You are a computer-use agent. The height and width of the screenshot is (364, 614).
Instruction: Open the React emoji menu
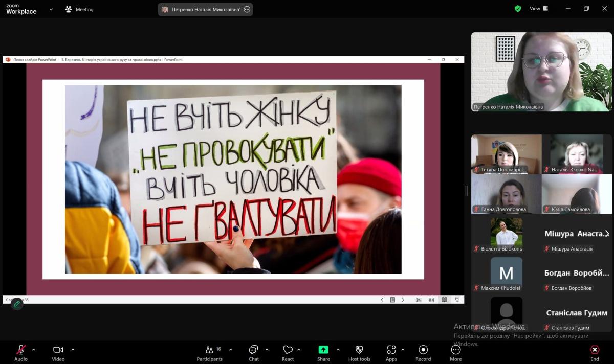288,350
